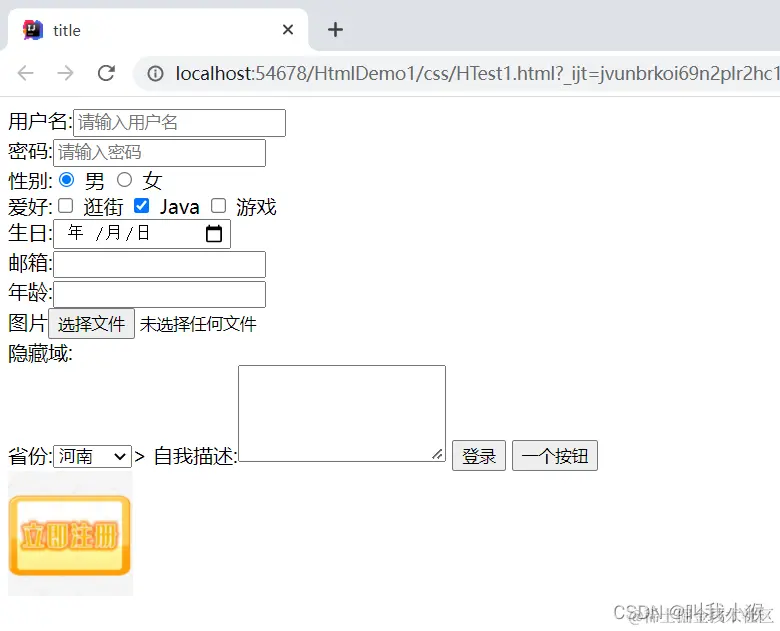Grab the textarea resize handle corner
The height and width of the screenshot is (631, 780).
click(438, 454)
